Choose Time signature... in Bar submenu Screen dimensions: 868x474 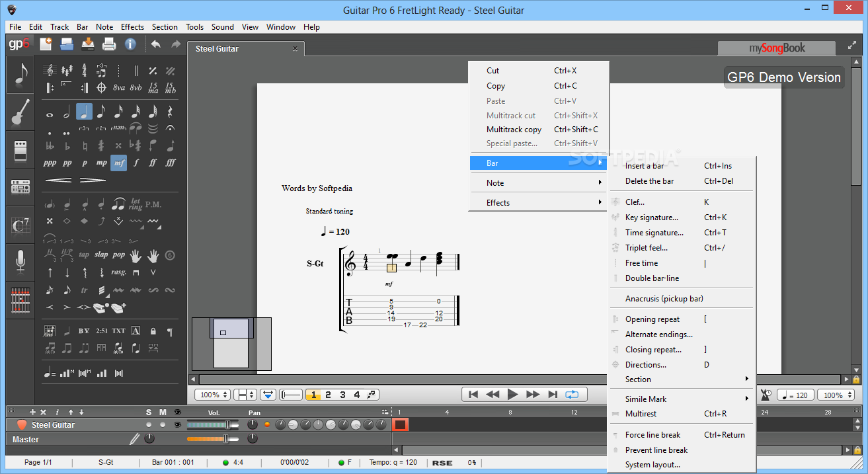pos(681,233)
